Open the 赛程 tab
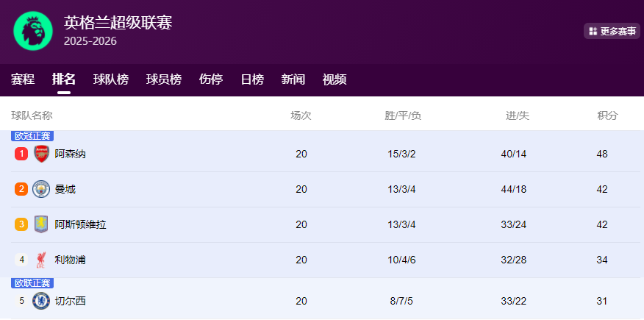 [23, 79]
